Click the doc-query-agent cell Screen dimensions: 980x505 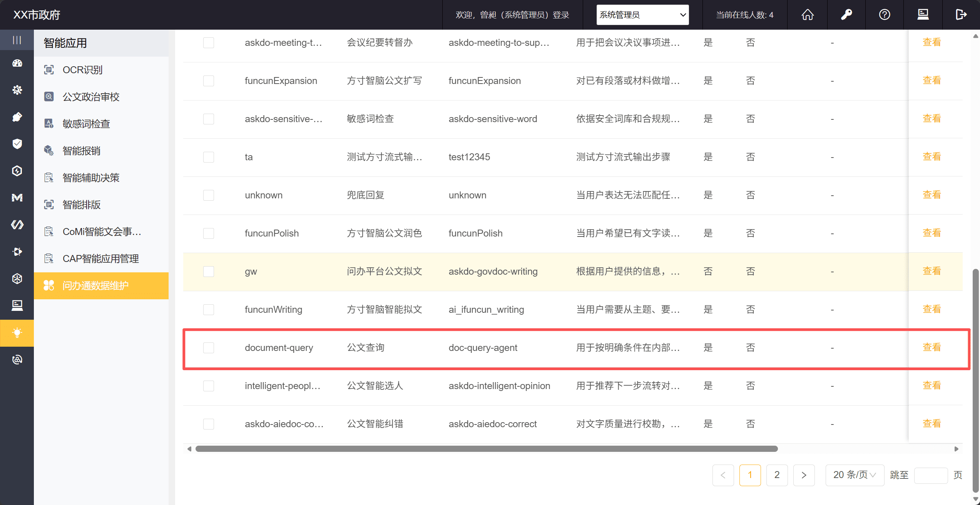483,348
